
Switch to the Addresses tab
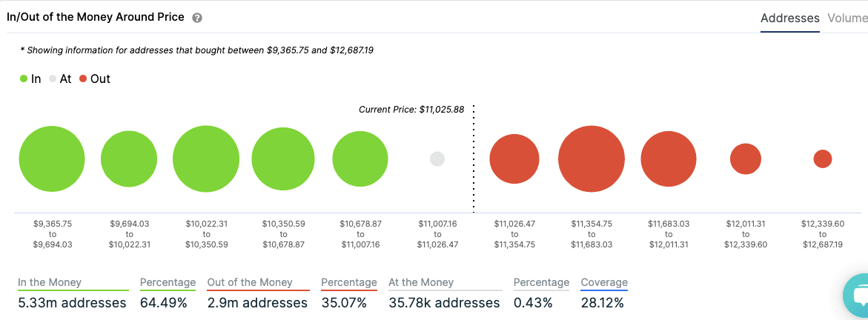click(x=789, y=19)
